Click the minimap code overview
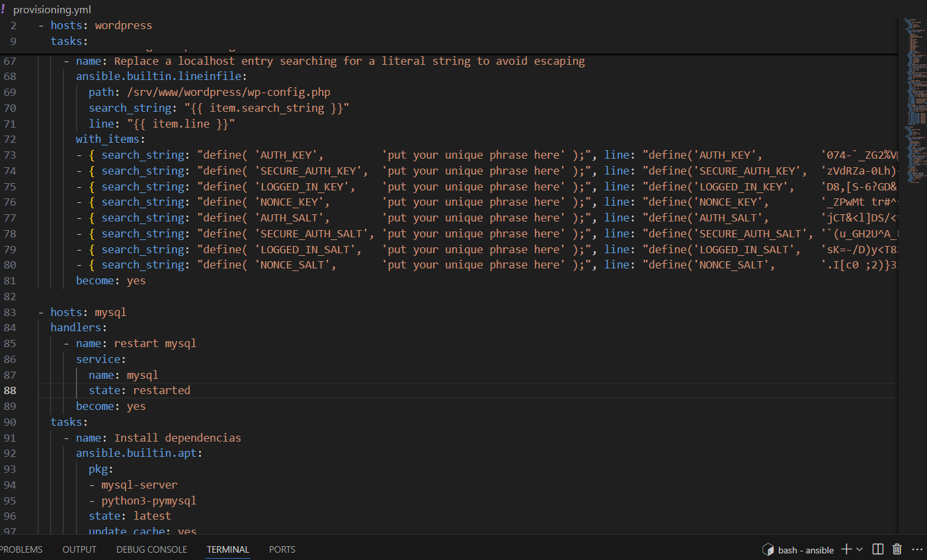Viewport: 927px width, 560px height. (x=914, y=99)
